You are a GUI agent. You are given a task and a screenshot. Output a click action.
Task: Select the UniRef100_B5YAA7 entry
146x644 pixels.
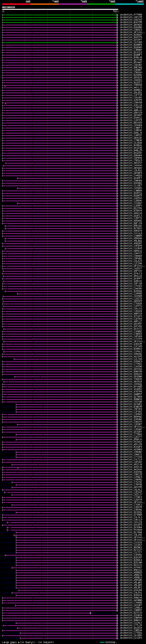pos(131,63)
